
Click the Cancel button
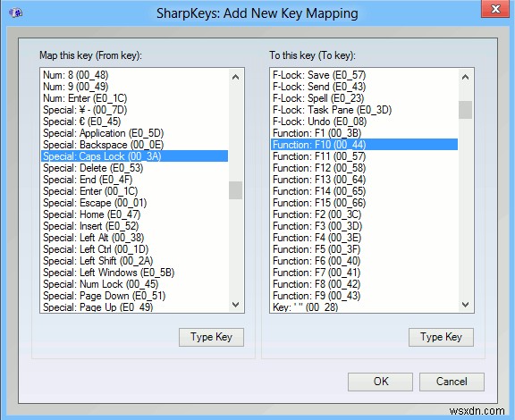point(452,382)
